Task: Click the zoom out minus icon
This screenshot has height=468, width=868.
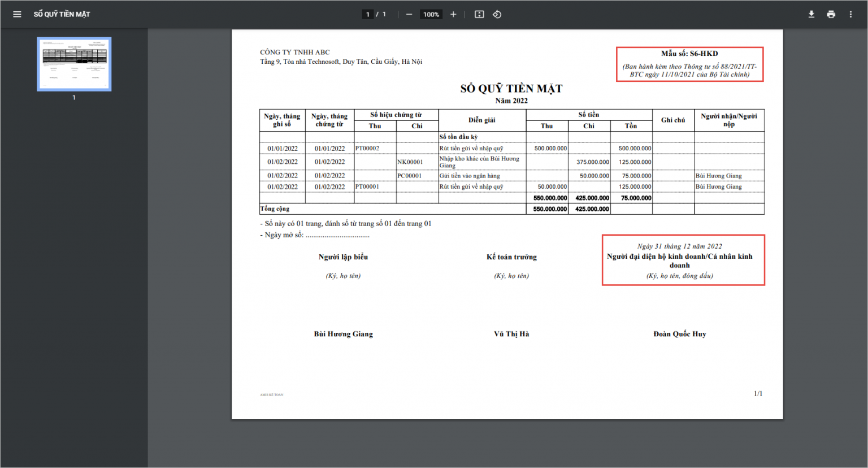Action: 409,14
